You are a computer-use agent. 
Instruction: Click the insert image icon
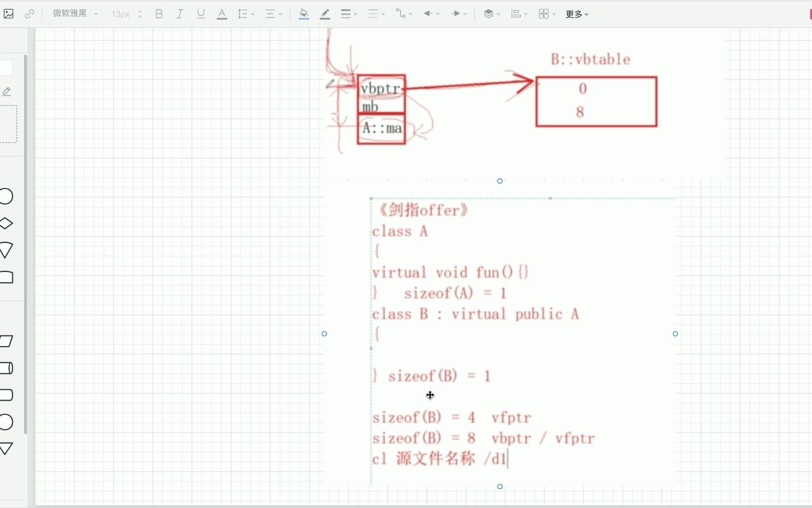click(x=8, y=14)
